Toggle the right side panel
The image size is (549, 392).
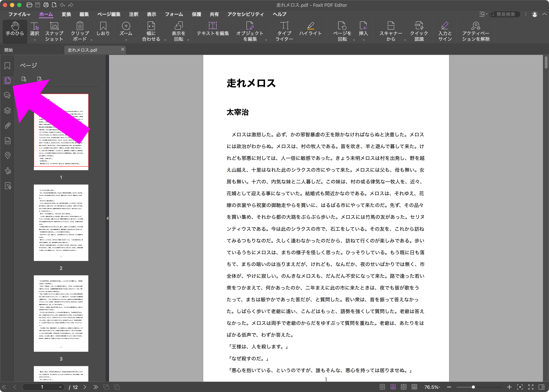tap(542, 387)
